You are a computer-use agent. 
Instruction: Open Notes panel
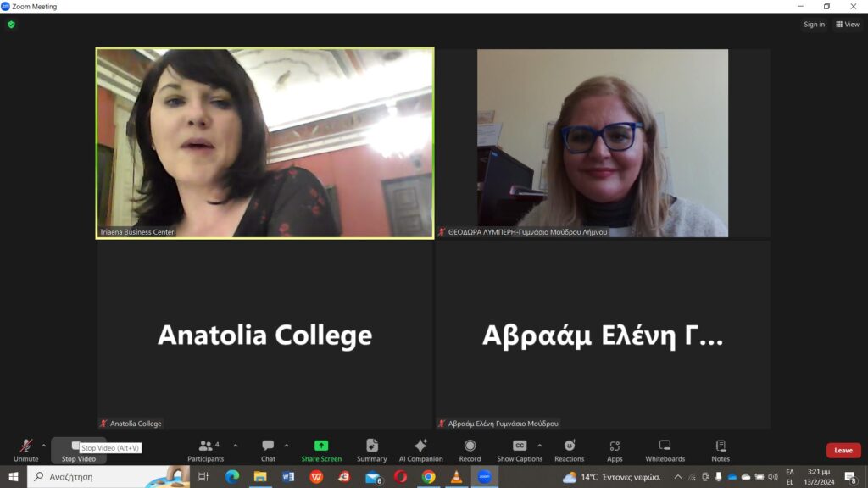pyautogui.click(x=721, y=451)
